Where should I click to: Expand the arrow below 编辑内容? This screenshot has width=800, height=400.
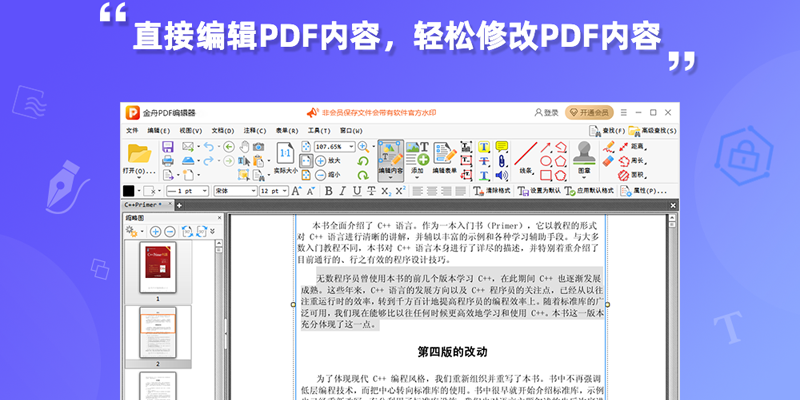[x=390, y=178]
